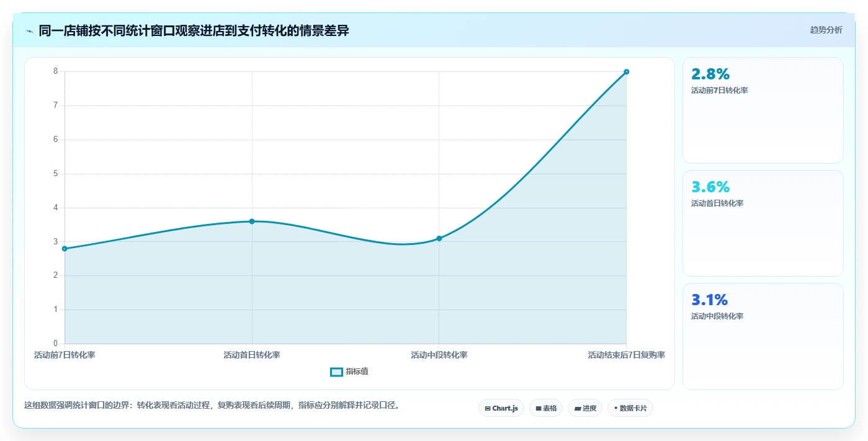The image size is (868, 441).
Task: Click the data point for 活动前7日转化率
Action: pyautogui.click(x=65, y=249)
